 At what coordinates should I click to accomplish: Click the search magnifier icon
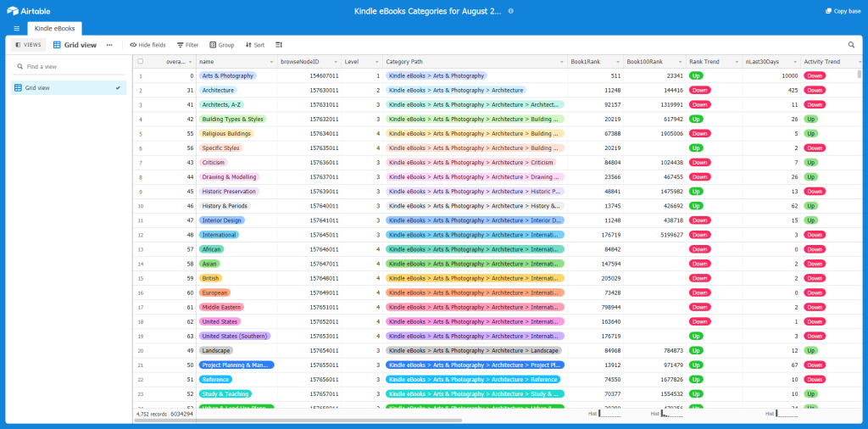click(851, 45)
